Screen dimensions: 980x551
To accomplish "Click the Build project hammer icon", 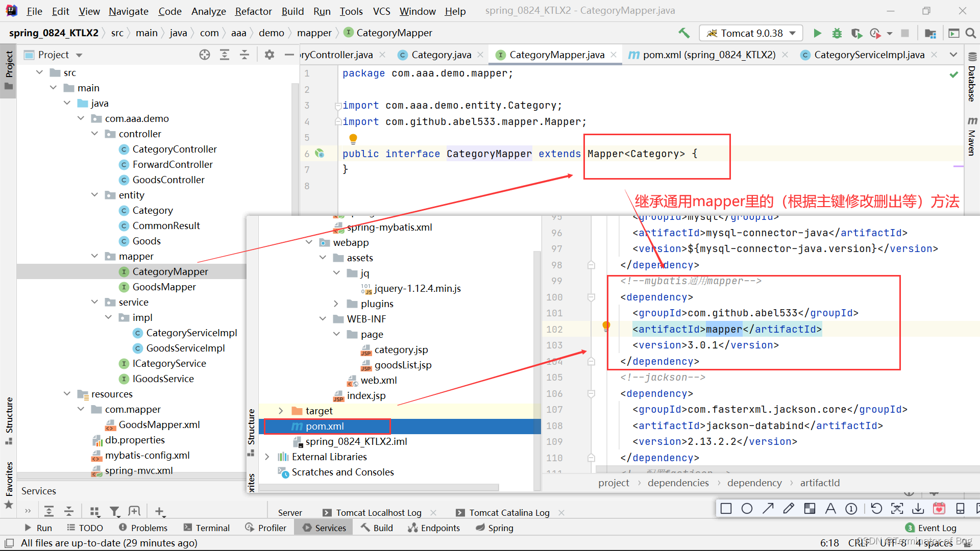I will tap(684, 33).
